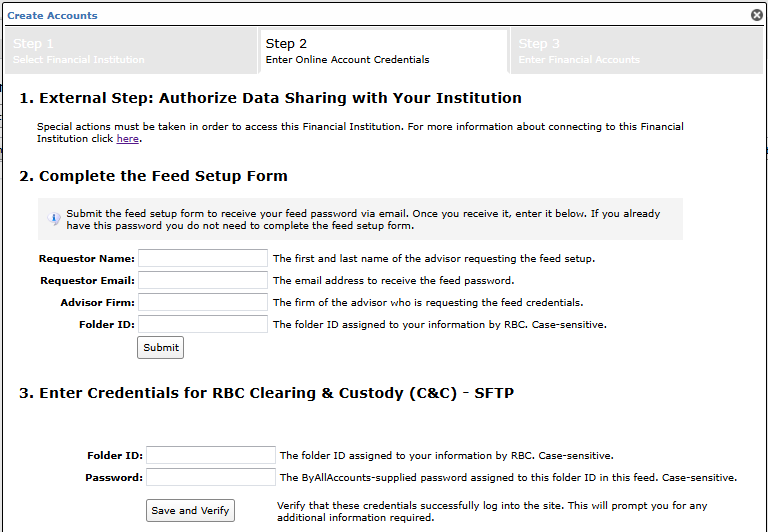Viewport: 768px width, 532px height.
Task: Focus the Requestor Email field
Action: [x=203, y=280]
